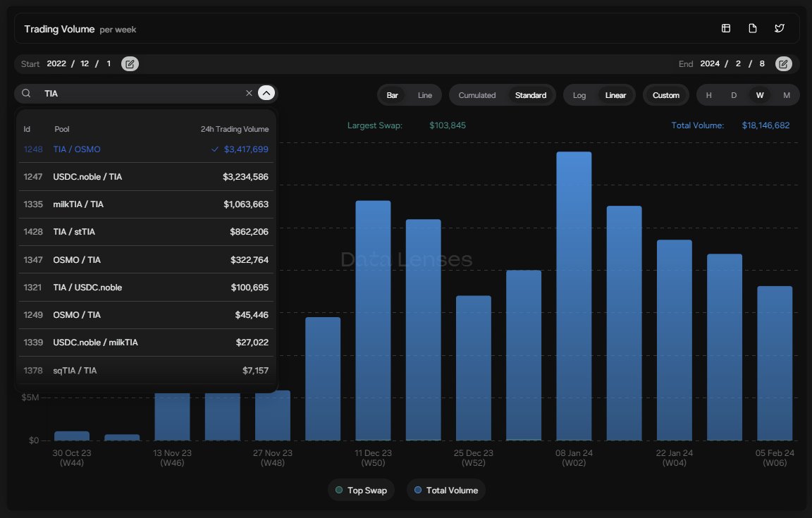Click the 30 Oct 23 volume bar
812x518 pixels.
(72, 436)
